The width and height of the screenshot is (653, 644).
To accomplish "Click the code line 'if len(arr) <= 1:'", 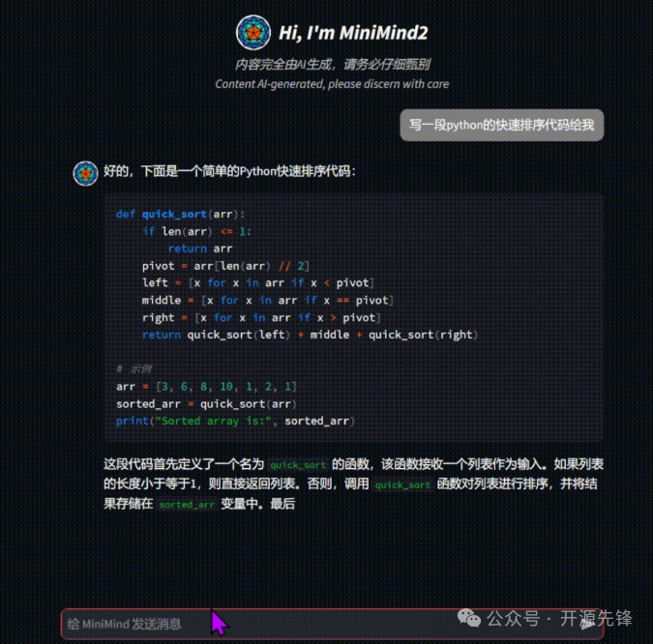I will pyautogui.click(x=196, y=231).
